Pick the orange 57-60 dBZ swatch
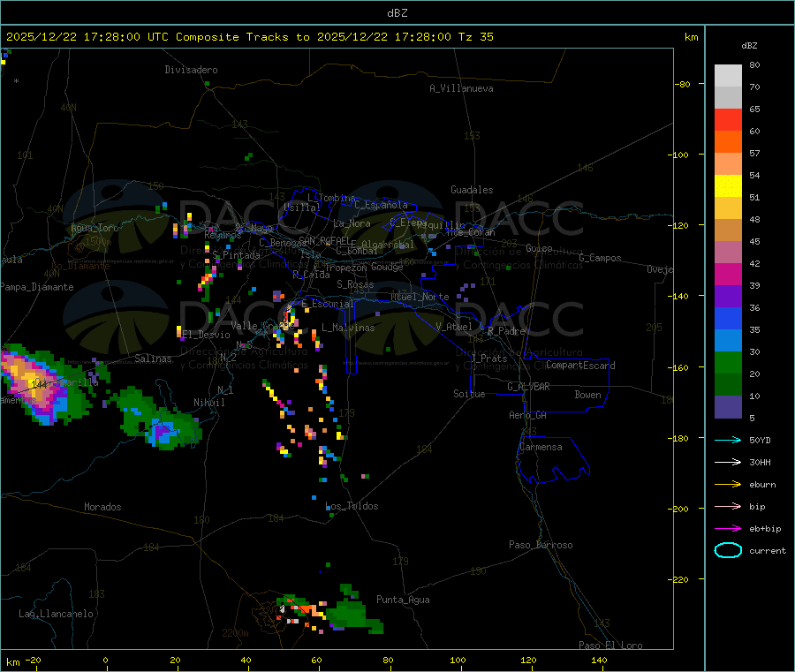The height and width of the screenshot is (672, 795). [x=728, y=142]
